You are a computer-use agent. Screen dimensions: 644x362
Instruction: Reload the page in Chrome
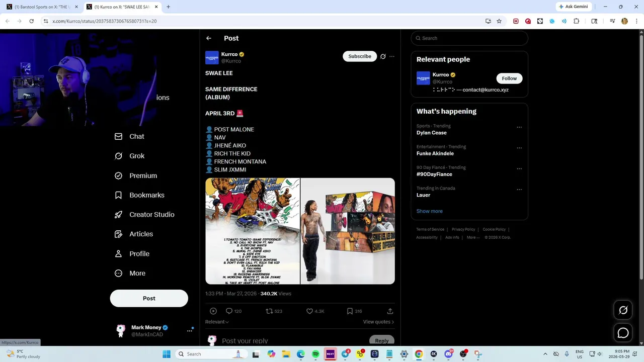pyautogui.click(x=31, y=21)
